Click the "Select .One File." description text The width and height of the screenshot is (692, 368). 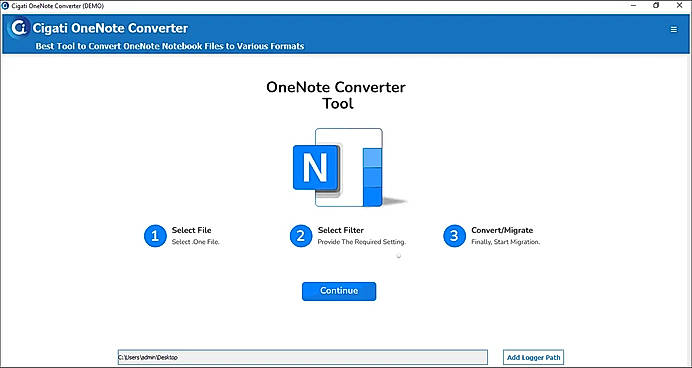(196, 242)
